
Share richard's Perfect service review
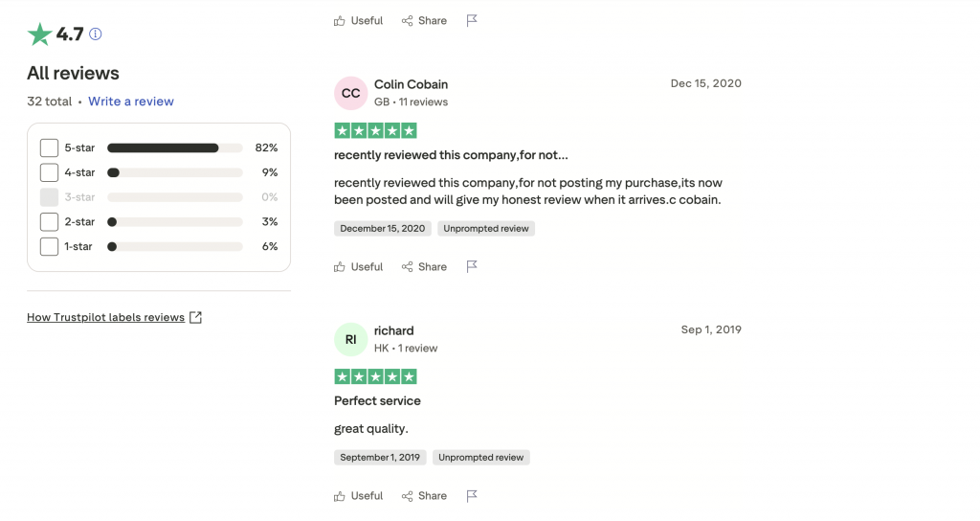click(x=424, y=496)
